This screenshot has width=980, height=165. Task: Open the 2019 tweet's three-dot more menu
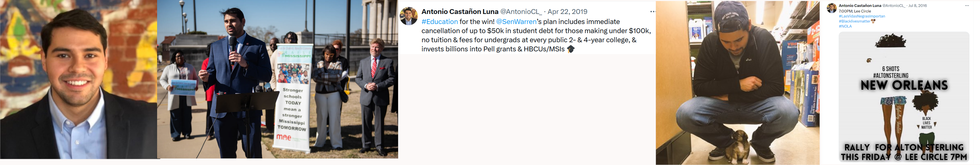(652, 12)
